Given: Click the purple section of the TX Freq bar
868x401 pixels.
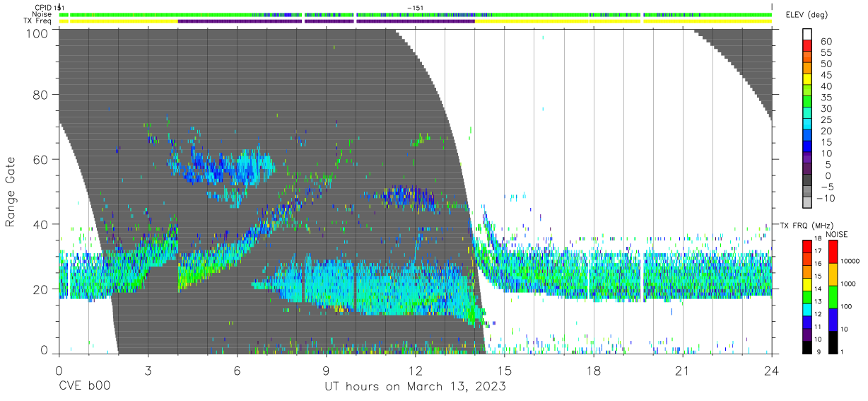Looking at the screenshot, I should [x=326, y=21].
